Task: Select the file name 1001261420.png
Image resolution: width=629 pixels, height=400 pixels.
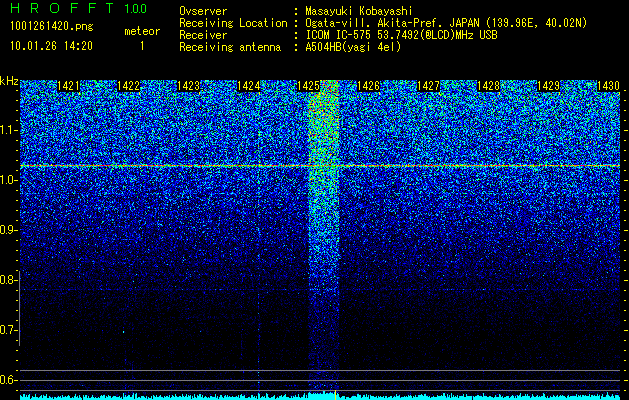Action: click(52, 27)
